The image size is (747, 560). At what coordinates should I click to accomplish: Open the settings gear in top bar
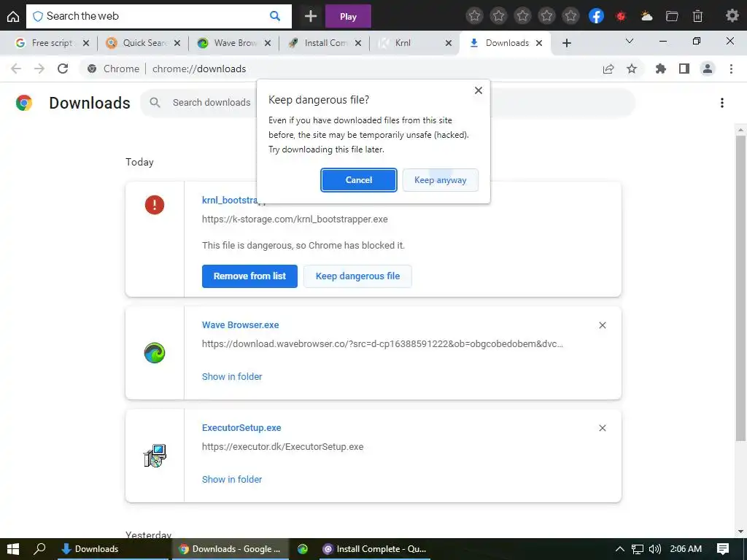coord(732,16)
